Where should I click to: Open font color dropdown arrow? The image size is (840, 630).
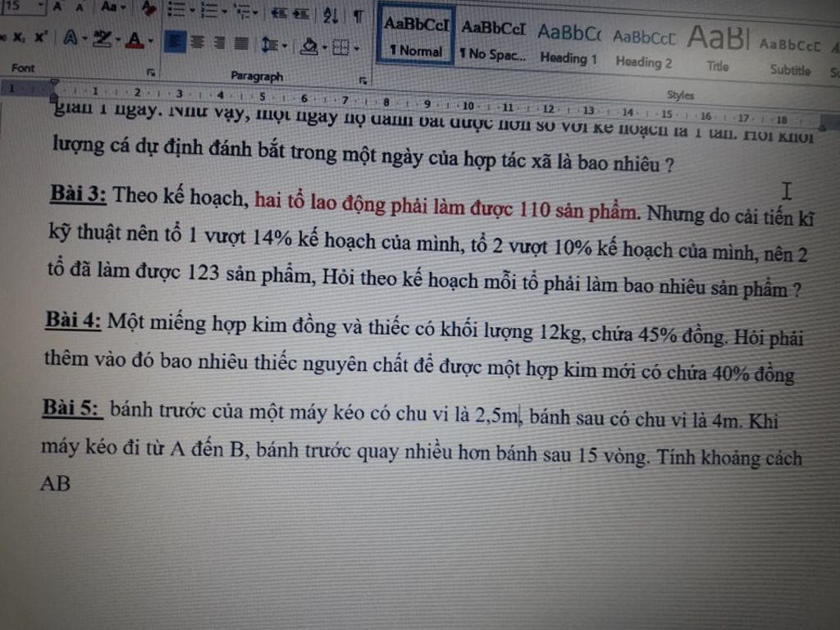coord(151,41)
